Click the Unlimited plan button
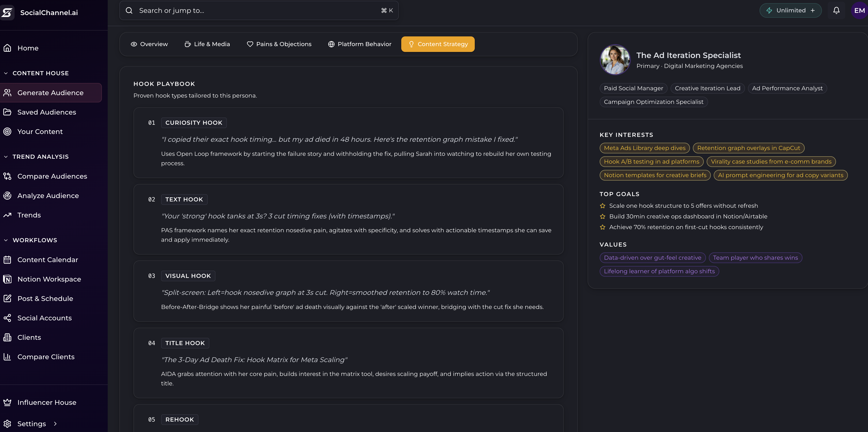Screen dimensions: 868x432 (791, 10)
